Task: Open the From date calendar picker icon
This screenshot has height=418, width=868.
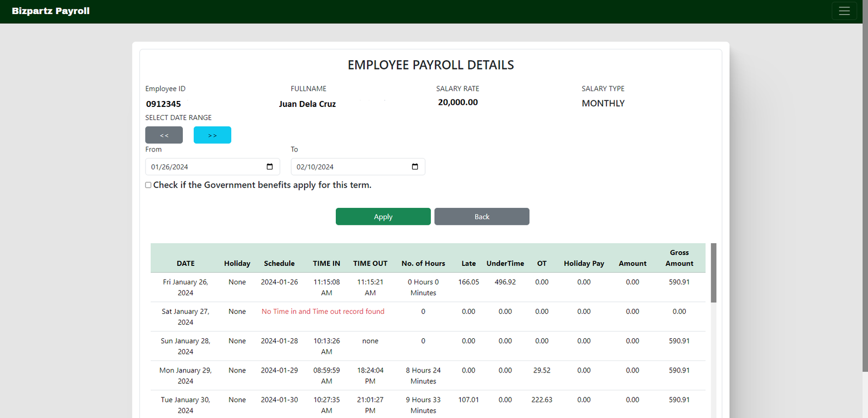Action: click(x=270, y=167)
